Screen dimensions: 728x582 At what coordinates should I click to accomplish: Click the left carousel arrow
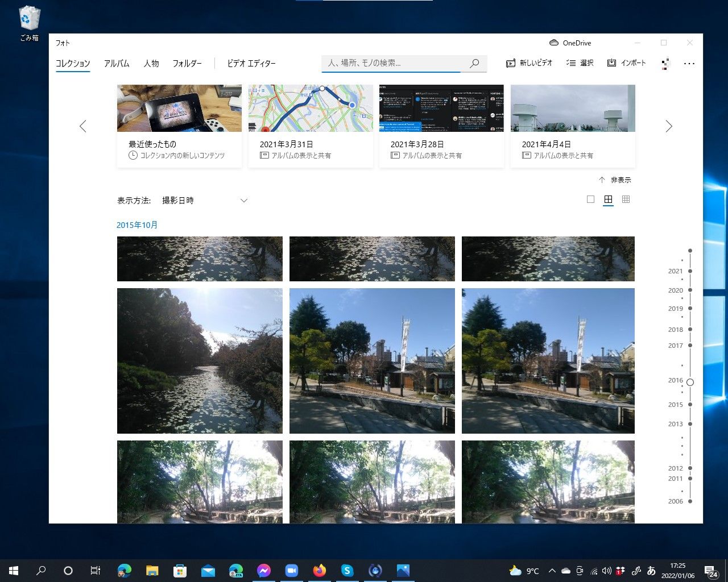pos(83,126)
